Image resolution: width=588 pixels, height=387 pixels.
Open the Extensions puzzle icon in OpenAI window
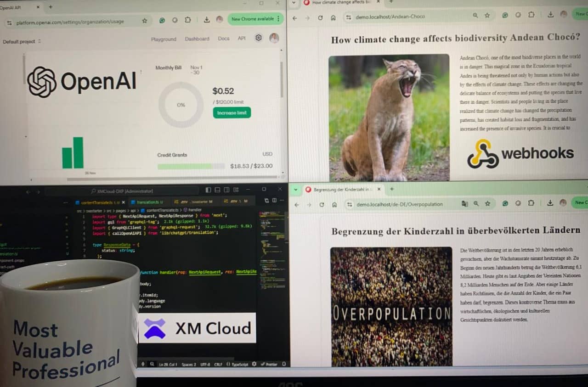(x=187, y=20)
